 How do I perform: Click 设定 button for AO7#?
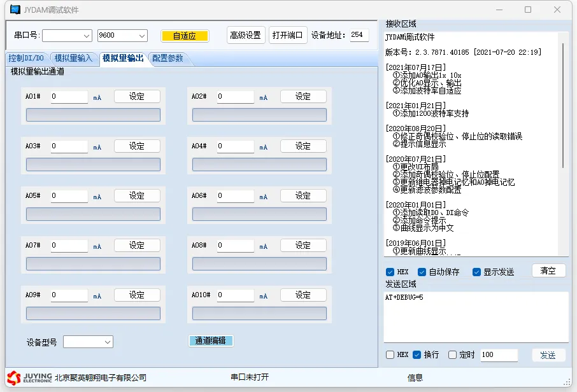[137, 245]
